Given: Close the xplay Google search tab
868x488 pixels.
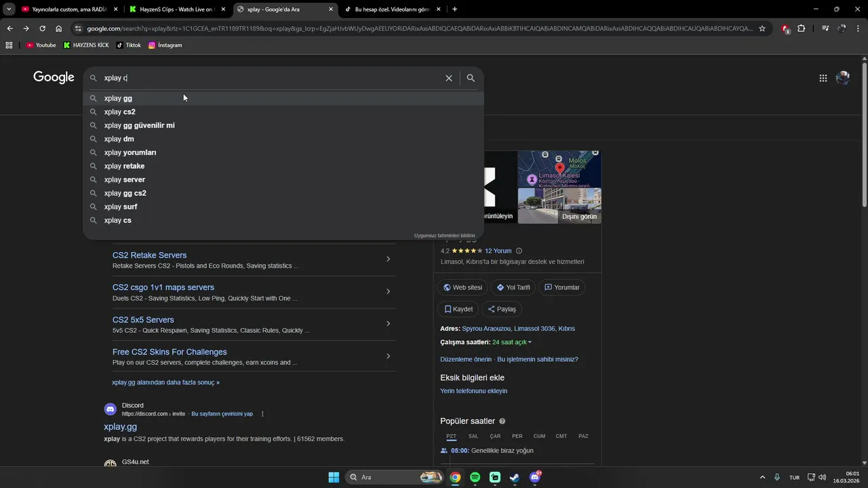Looking at the screenshot, I should (x=331, y=9).
